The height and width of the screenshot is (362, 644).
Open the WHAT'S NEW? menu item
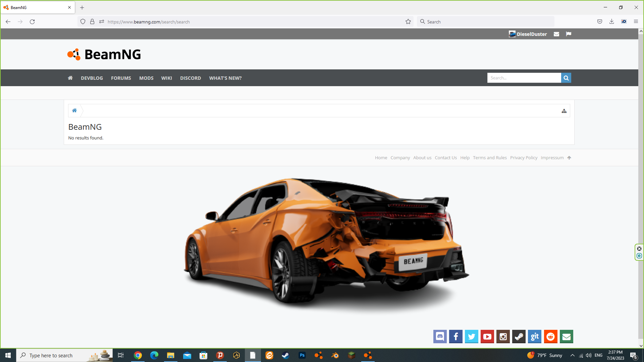[x=225, y=78]
